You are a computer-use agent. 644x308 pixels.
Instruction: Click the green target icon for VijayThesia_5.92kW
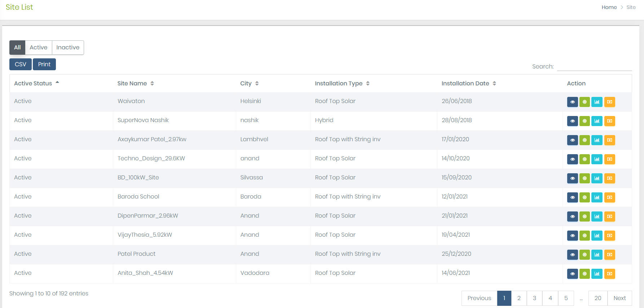(585, 236)
